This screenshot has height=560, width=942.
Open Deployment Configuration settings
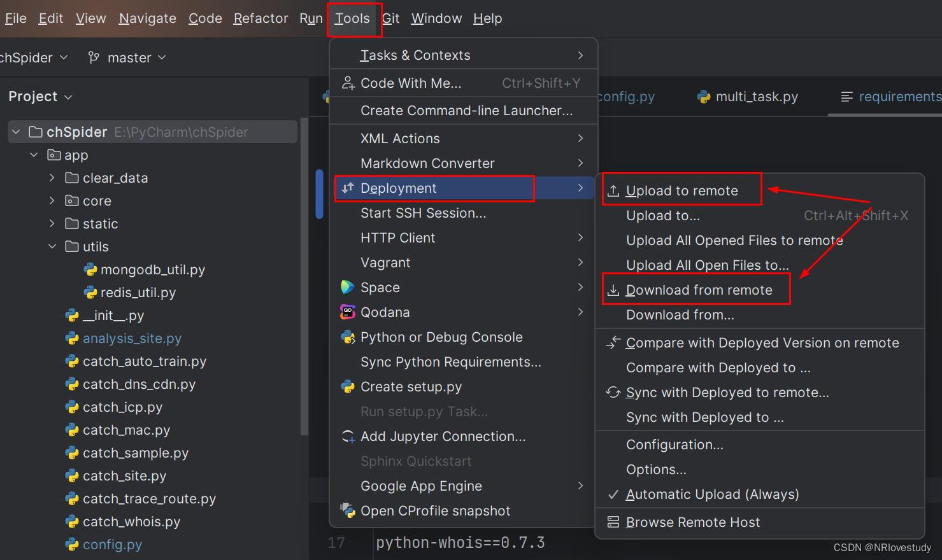point(674,444)
